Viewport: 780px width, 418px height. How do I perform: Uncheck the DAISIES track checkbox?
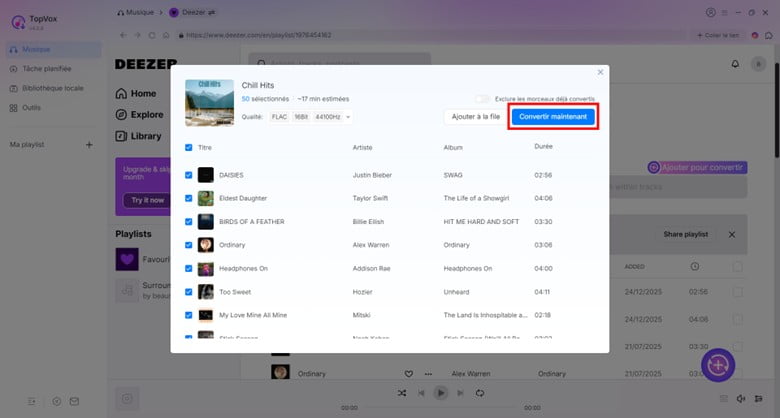coord(189,175)
